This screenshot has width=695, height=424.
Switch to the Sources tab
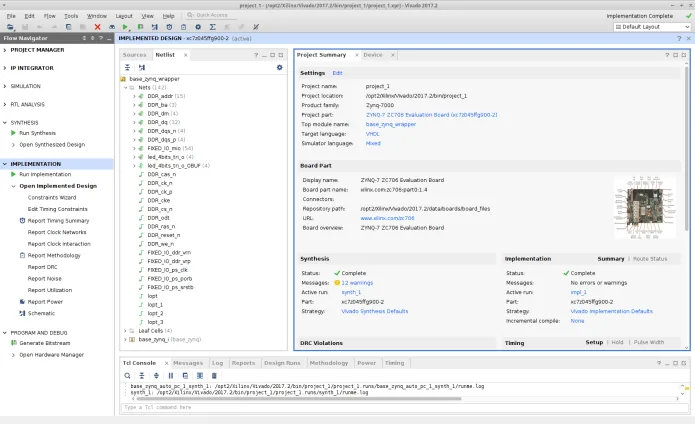134,55
